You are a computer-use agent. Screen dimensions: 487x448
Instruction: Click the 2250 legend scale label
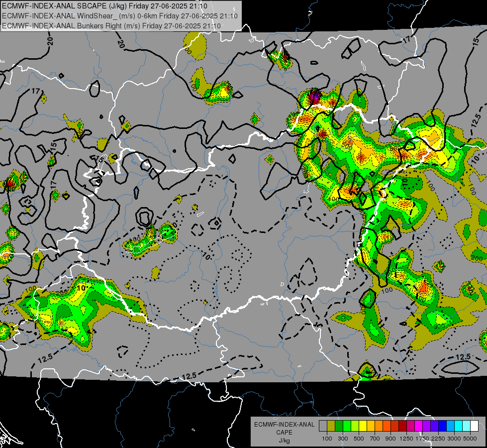[438, 439]
